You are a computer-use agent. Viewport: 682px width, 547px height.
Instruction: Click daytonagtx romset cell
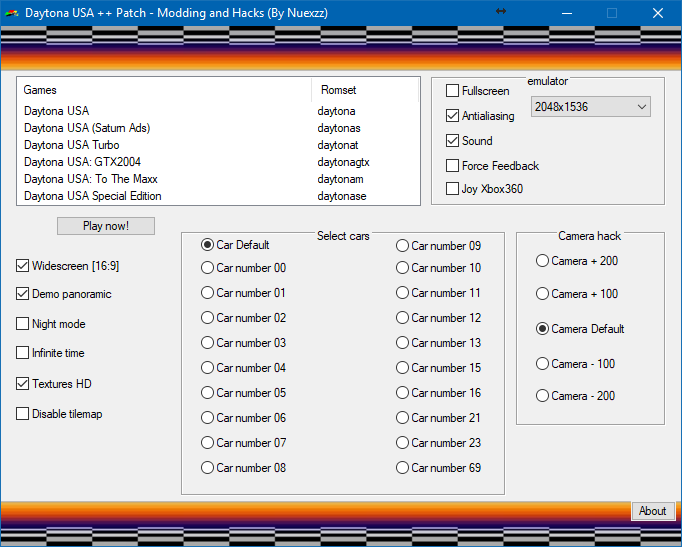(x=344, y=162)
